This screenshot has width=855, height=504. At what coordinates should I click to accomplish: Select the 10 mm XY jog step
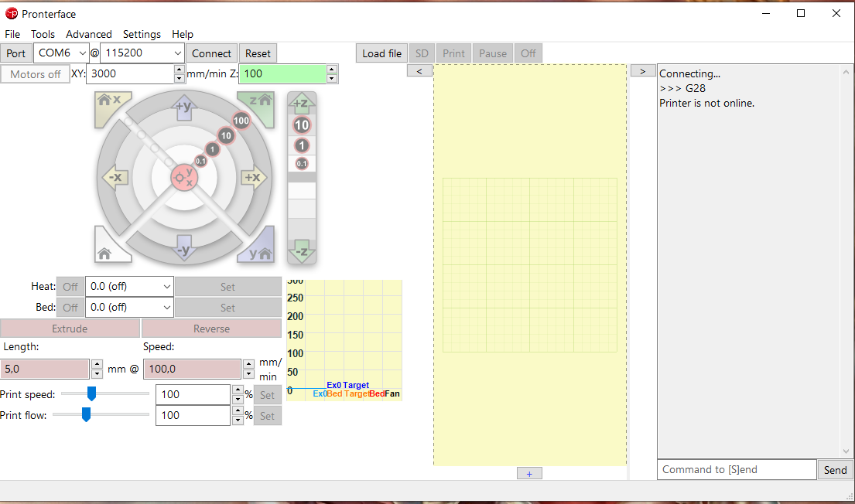tap(226, 136)
